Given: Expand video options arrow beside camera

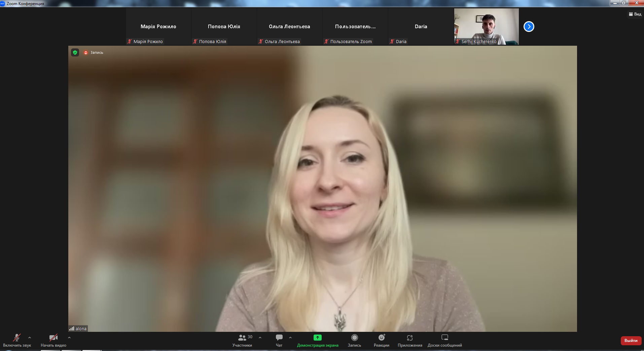Looking at the screenshot, I should [x=69, y=338].
